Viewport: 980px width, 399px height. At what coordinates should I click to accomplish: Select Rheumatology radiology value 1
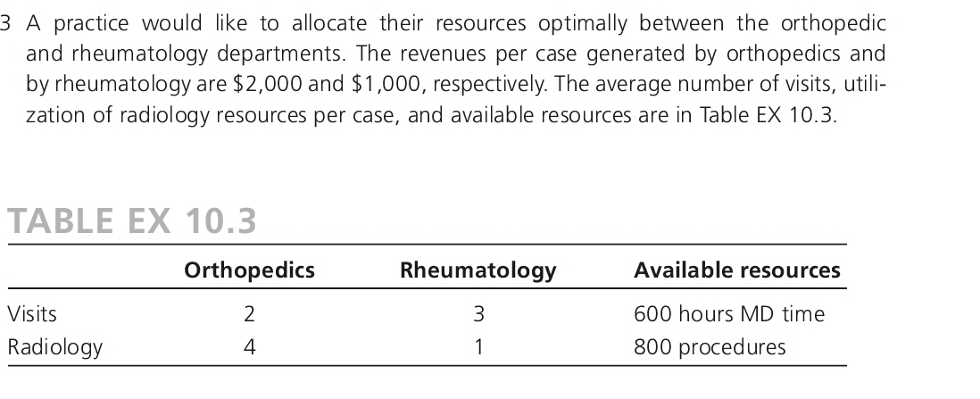tap(478, 346)
